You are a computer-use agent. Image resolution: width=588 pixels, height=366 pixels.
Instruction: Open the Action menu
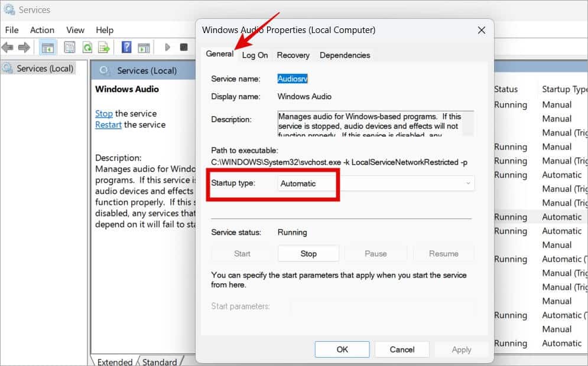[x=42, y=30]
